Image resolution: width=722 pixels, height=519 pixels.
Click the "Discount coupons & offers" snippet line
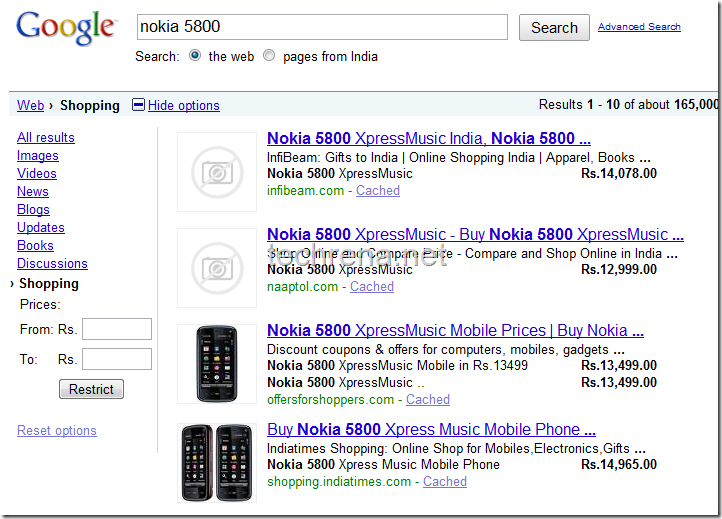(x=446, y=350)
